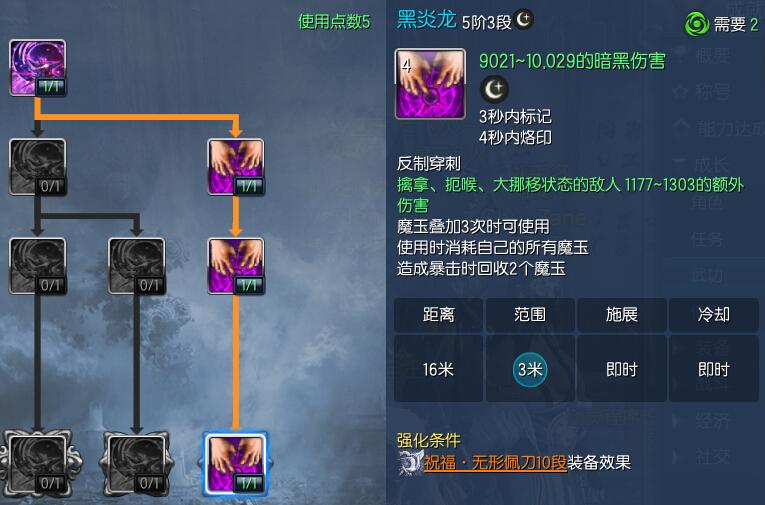
Task: Click the 3米 range circle indicator
Action: point(530,369)
